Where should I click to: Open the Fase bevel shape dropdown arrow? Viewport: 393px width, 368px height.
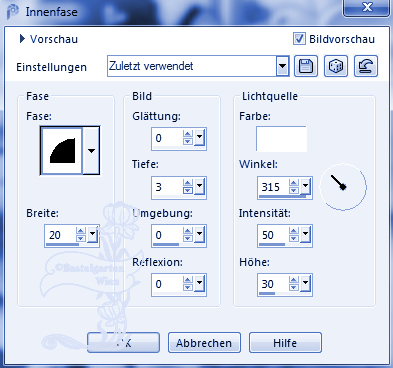(x=91, y=151)
